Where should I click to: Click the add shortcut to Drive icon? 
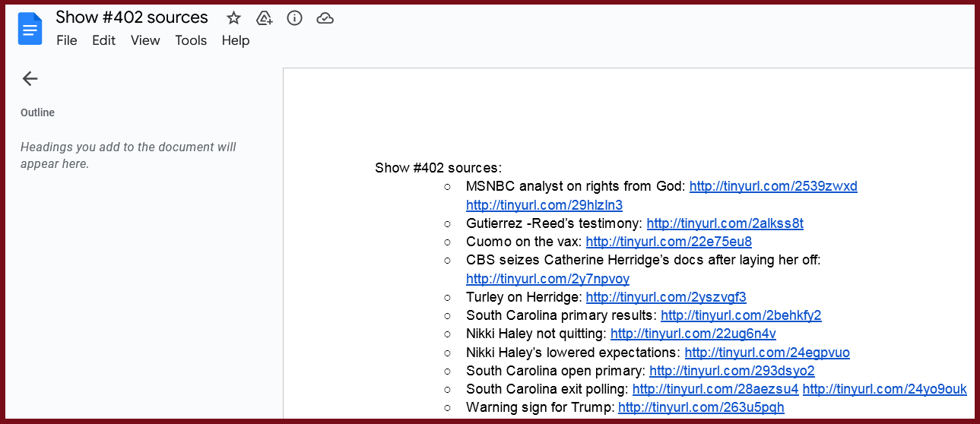[265, 18]
